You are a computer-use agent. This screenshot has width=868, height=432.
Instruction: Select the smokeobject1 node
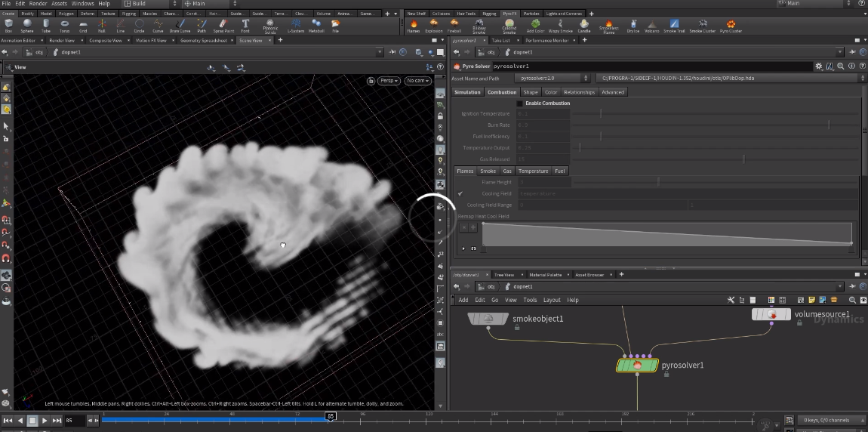tap(488, 319)
